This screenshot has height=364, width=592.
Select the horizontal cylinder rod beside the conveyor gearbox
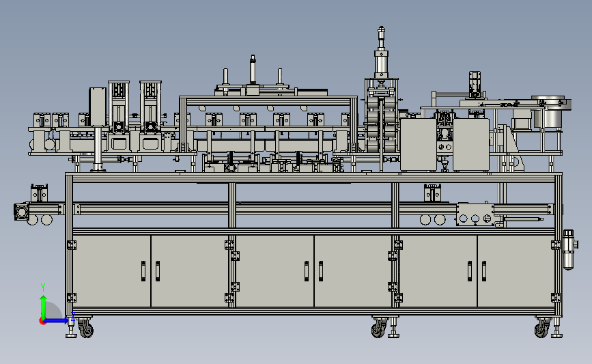click(x=523, y=219)
